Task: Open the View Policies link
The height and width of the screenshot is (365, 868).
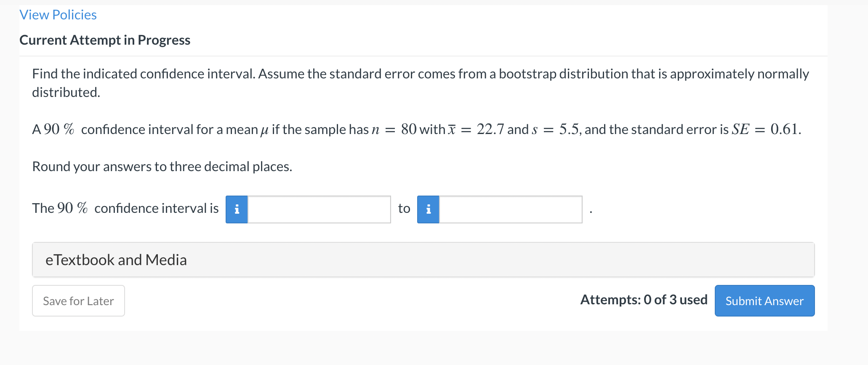Action: click(58, 15)
